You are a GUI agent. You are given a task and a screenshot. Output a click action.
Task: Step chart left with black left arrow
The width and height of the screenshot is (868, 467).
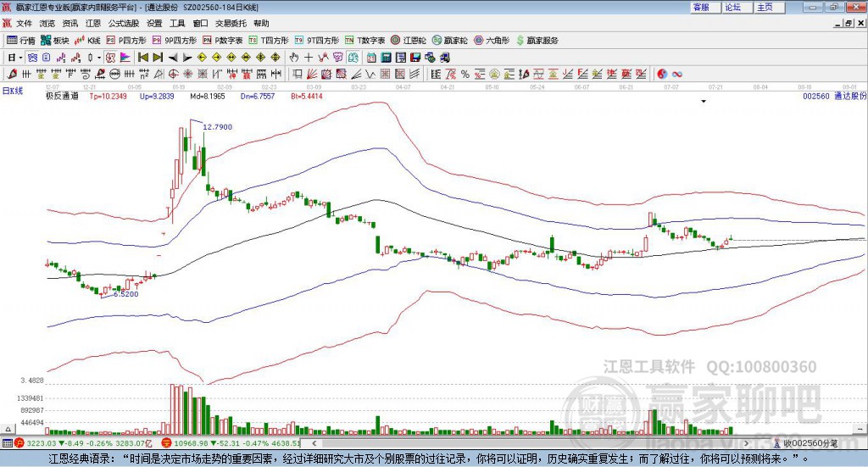pyautogui.click(x=173, y=58)
